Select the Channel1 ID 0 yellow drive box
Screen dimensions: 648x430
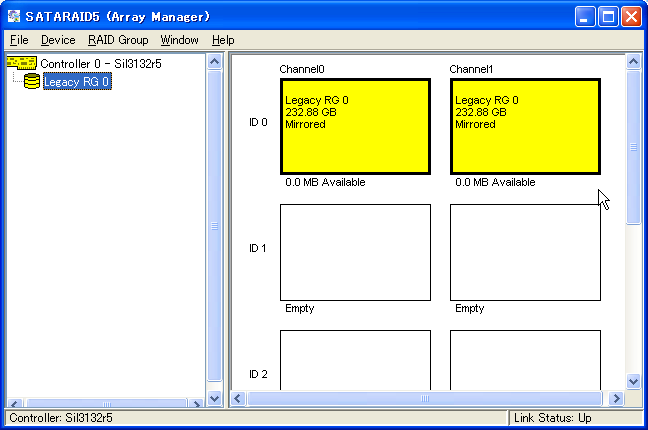525,127
